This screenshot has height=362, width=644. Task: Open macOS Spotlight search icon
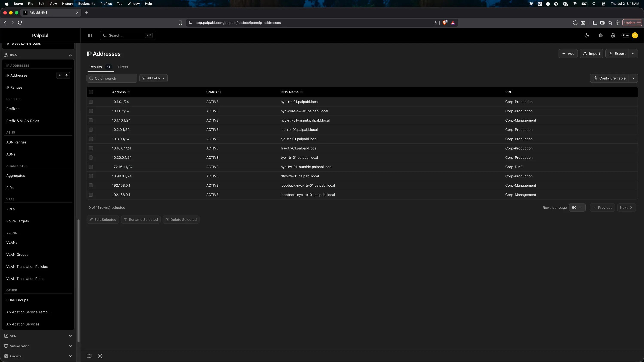pos(594,4)
